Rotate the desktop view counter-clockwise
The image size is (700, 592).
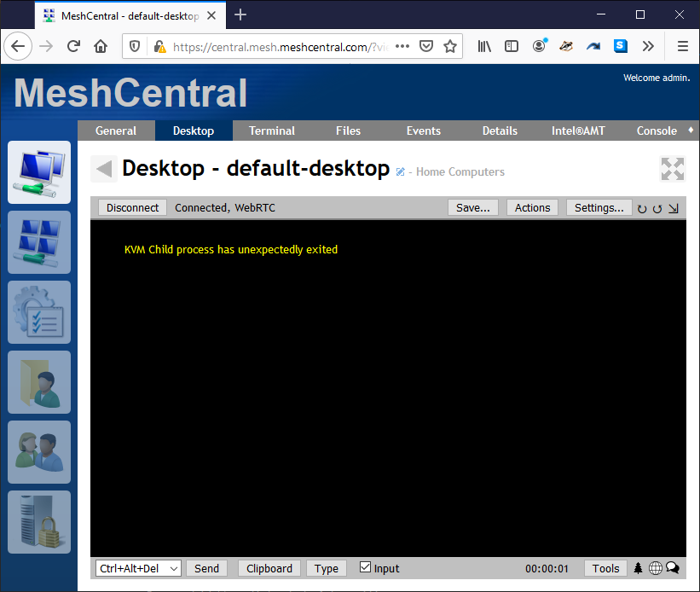coord(642,208)
